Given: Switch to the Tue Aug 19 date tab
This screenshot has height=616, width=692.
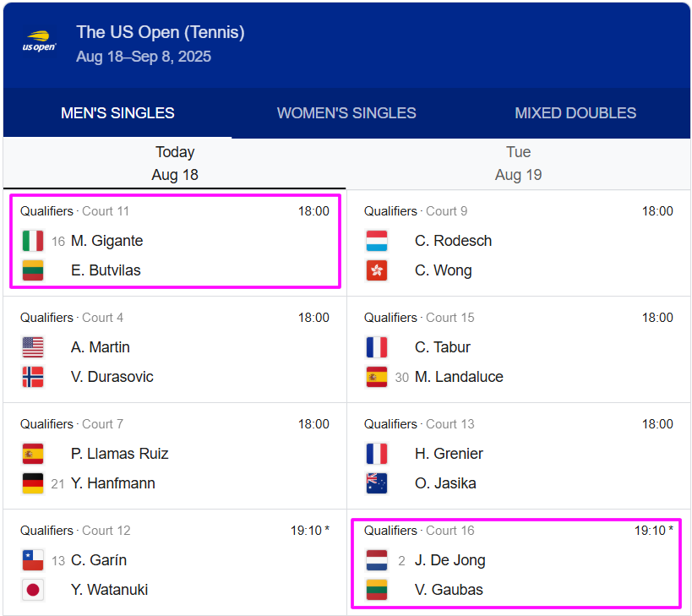Looking at the screenshot, I should pos(518,164).
